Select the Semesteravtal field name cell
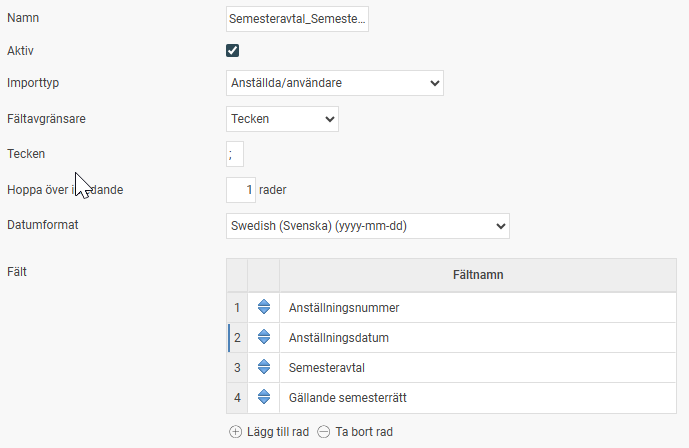Screen dimensions: 689x448 click(478, 367)
